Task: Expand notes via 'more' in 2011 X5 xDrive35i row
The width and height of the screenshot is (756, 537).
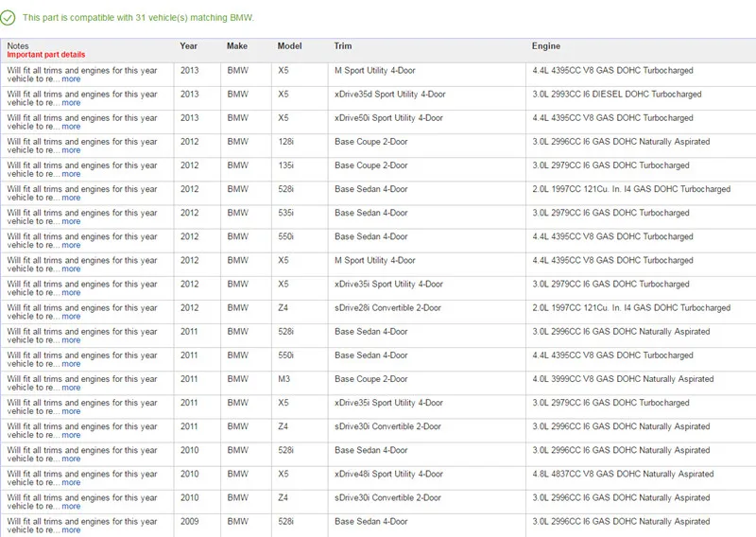Action: coord(71,411)
